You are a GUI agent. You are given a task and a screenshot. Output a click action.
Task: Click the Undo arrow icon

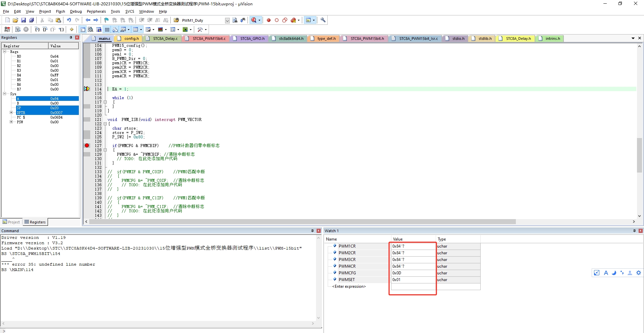pyautogui.click(x=69, y=20)
